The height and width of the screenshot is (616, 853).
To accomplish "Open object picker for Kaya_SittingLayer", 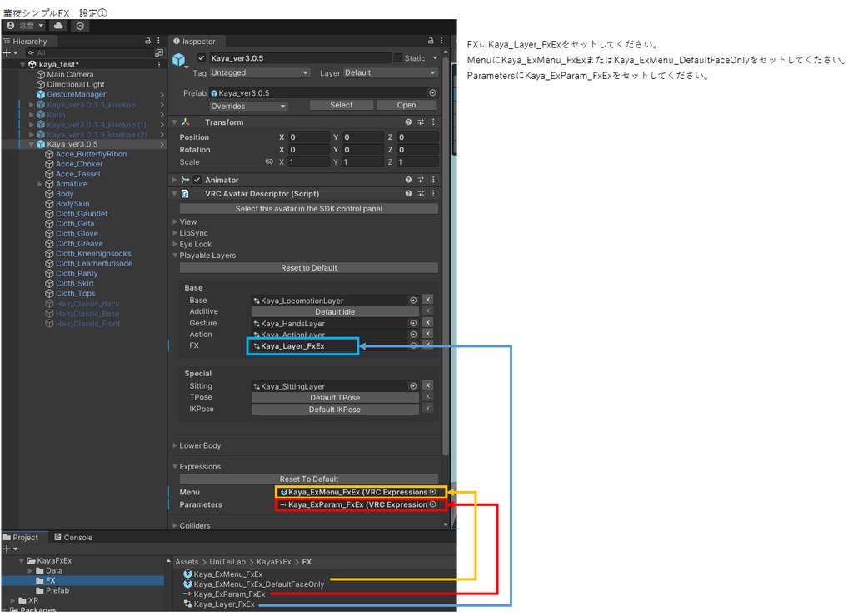I will [x=413, y=386].
